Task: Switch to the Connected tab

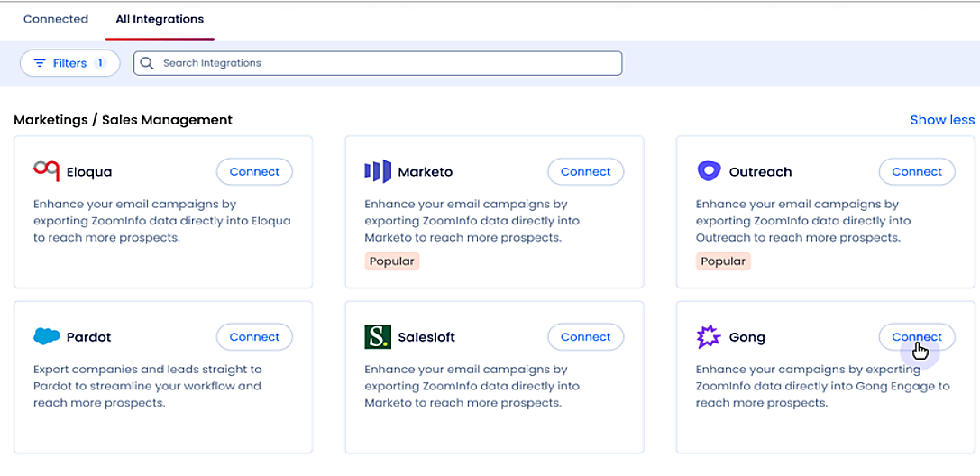Action: [x=56, y=19]
